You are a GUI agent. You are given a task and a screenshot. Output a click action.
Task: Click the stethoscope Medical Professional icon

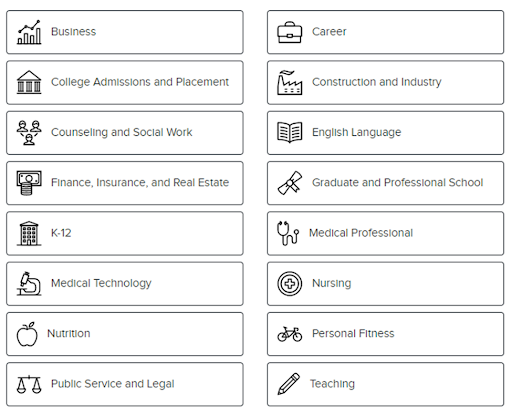288,233
